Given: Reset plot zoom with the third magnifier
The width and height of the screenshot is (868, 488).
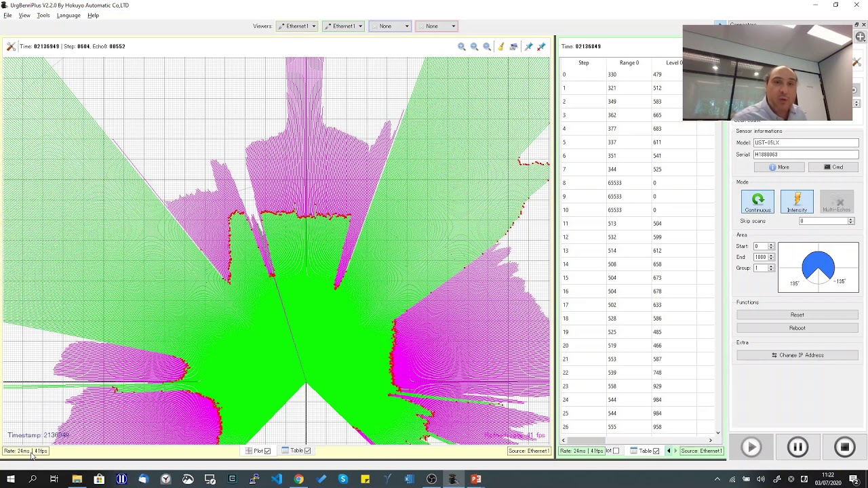Looking at the screenshot, I should (487, 47).
